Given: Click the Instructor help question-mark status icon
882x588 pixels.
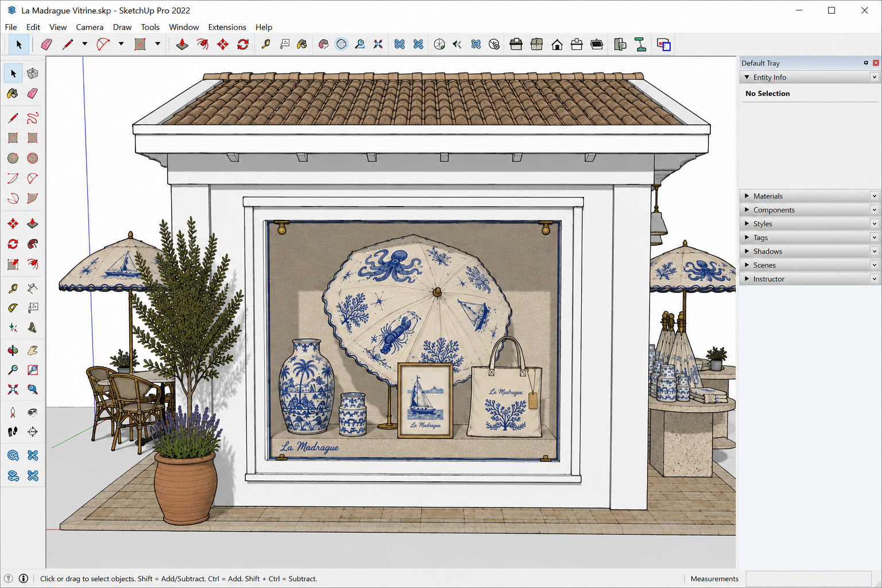Looking at the screenshot, I should coord(8,579).
